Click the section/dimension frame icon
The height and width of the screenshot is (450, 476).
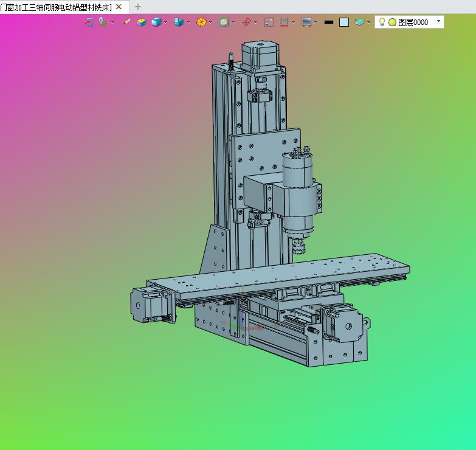tap(284, 22)
